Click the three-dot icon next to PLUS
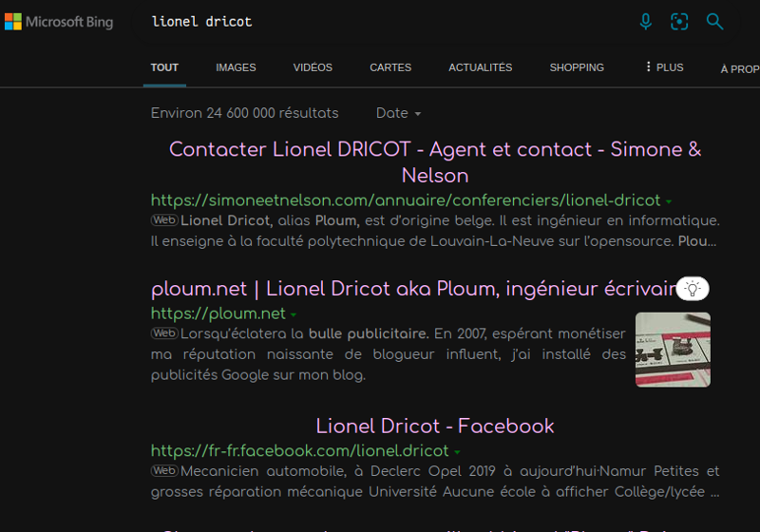 pos(649,66)
